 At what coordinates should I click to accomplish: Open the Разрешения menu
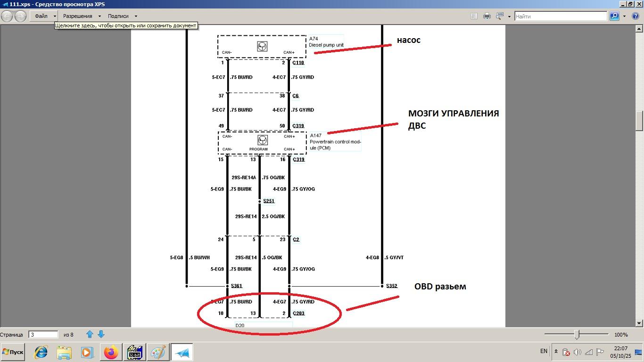78,16
